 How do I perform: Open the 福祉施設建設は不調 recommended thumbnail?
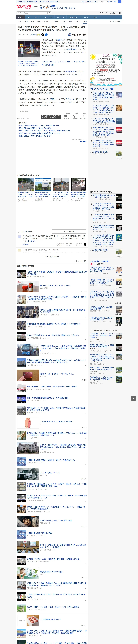coord(43,184)
